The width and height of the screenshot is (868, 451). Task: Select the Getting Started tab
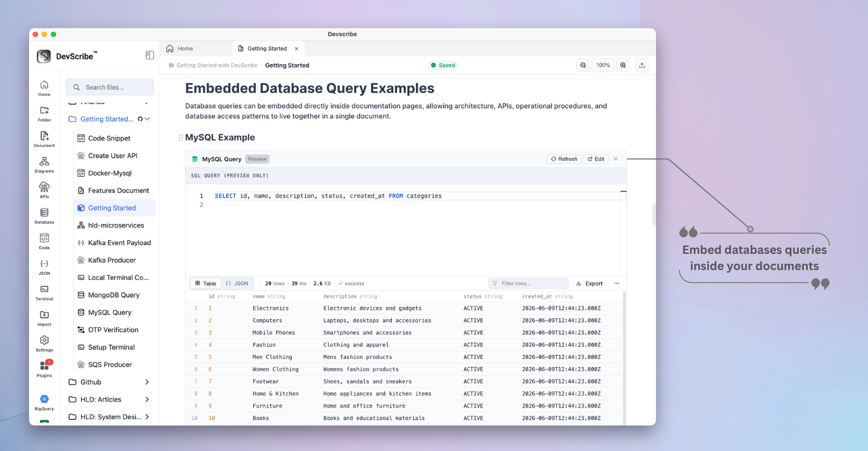click(267, 49)
